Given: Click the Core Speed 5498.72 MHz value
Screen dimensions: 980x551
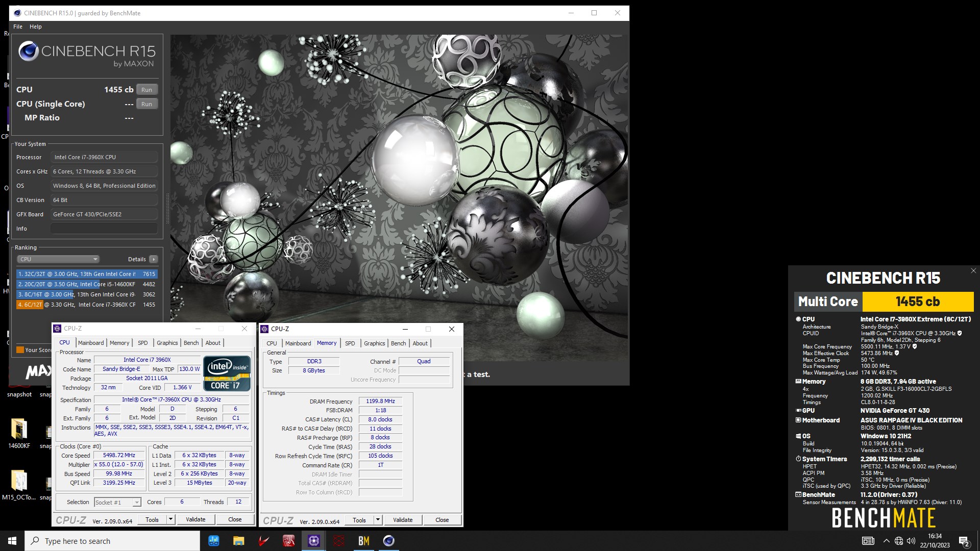Looking at the screenshot, I should point(119,455).
